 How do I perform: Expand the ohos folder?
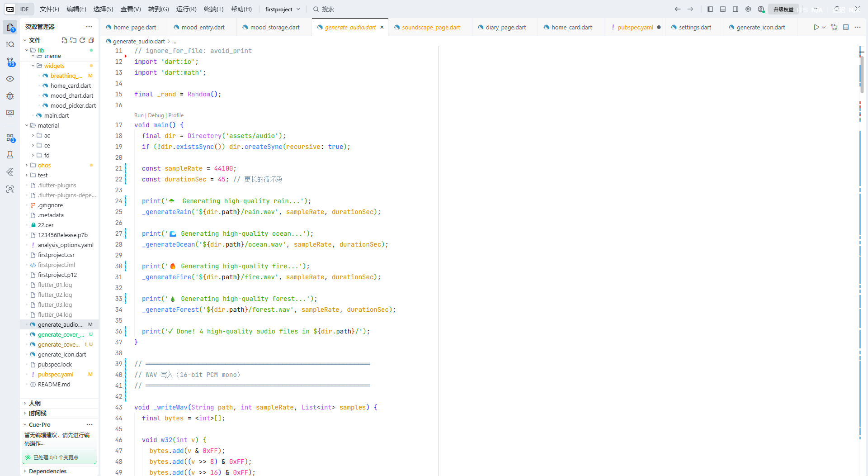[x=27, y=165]
